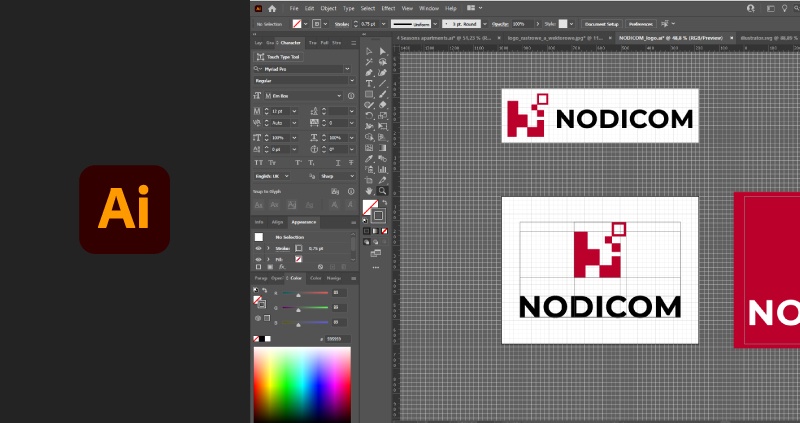Choose the Eraser tool
Screen dimensions: 800x423
point(382,105)
